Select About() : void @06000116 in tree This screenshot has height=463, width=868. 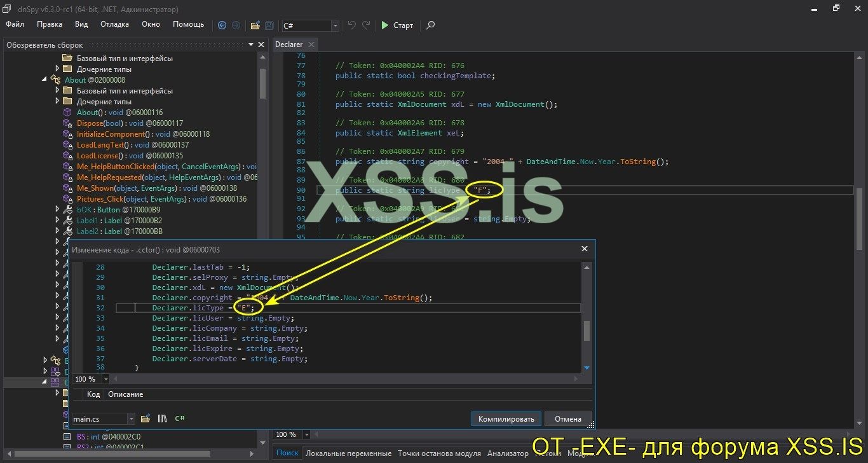(x=119, y=113)
